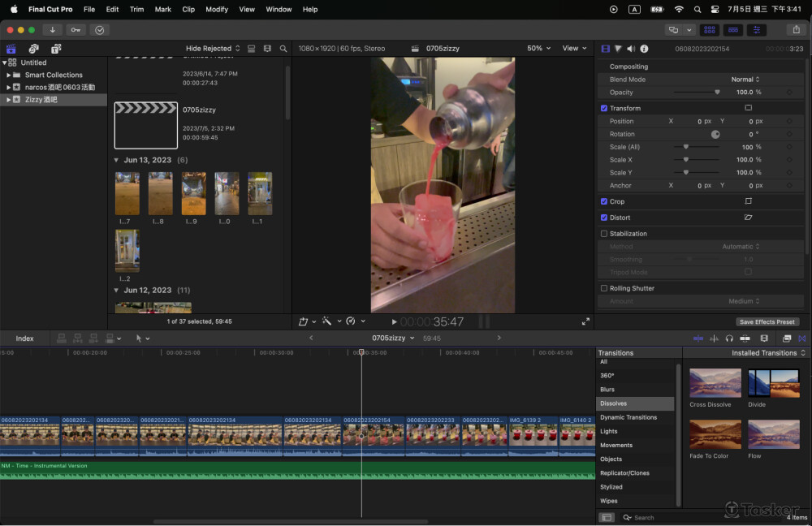
Task: Enable the Stabilization checkbox
Action: coord(604,234)
